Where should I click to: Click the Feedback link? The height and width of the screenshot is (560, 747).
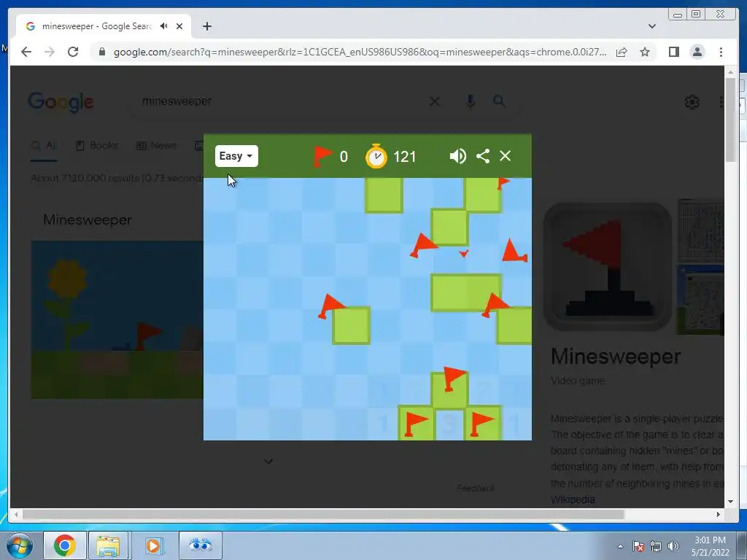(476, 488)
